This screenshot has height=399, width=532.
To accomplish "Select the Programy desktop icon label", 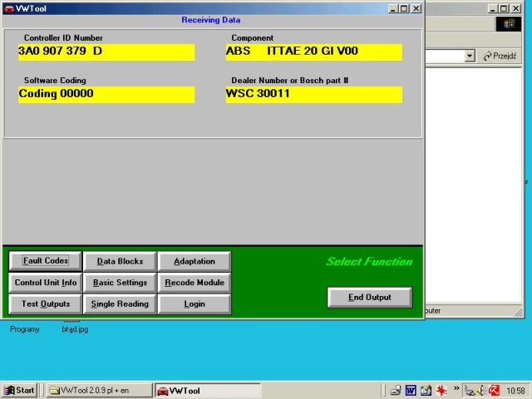I will click(x=24, y=329).
